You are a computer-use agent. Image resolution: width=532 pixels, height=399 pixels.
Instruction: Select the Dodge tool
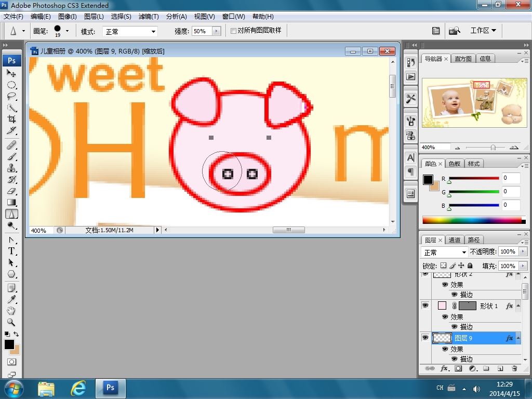click(x=11, y=225)
